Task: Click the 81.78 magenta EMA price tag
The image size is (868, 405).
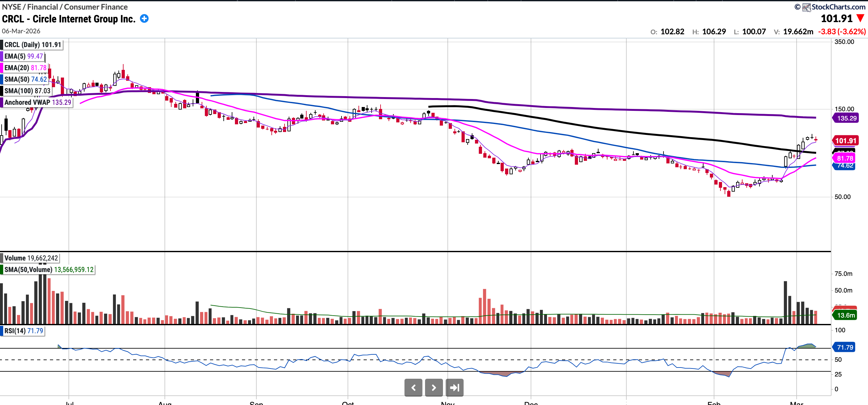Action: [845, 158]
